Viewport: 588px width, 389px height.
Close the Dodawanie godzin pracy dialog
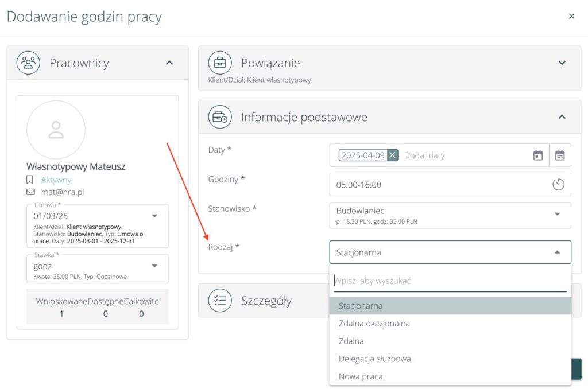(x=571, y=17)
